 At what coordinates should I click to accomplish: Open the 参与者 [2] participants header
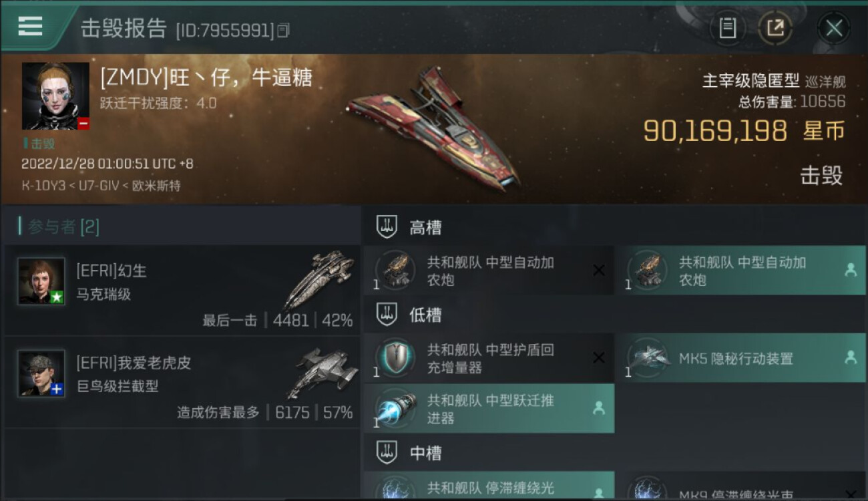click(x=59, y=227)
